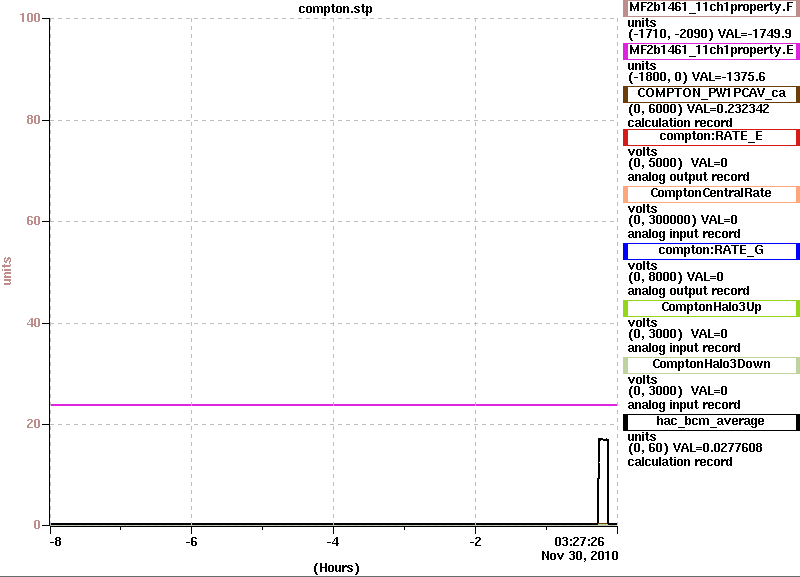Click the 100 y-axis tick label

[30, 18]
